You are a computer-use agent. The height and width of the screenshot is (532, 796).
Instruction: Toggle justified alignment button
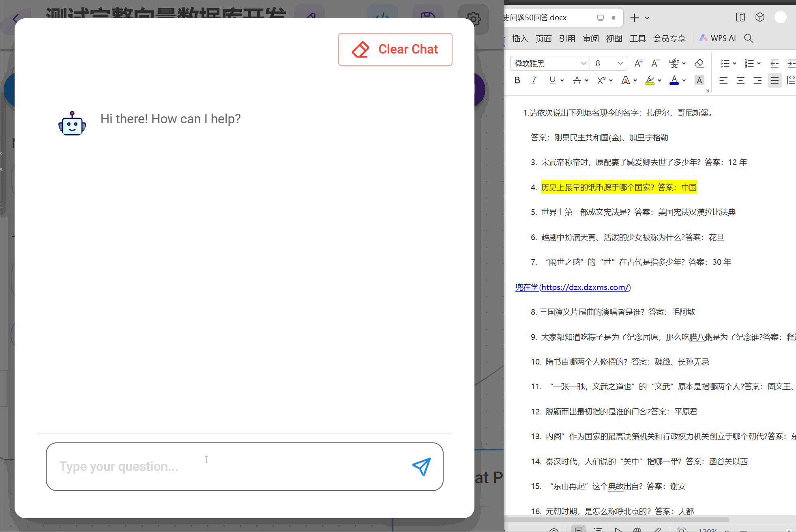[774, 80]
